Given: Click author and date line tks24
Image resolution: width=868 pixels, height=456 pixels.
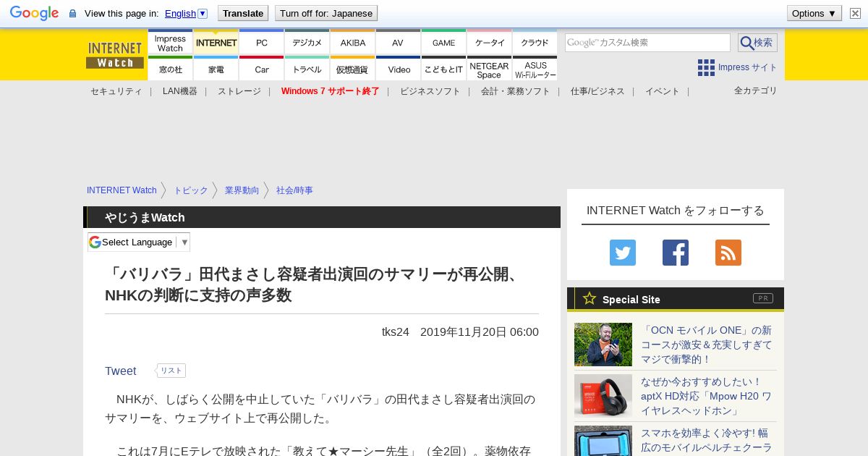Looking at the screenshot, I should [x=460, y=332].
